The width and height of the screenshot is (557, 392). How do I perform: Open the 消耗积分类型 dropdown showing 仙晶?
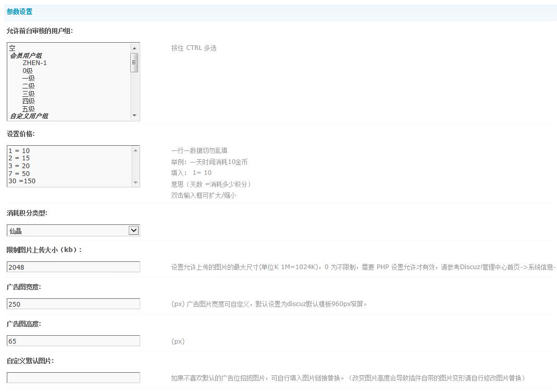click(68, 231)
